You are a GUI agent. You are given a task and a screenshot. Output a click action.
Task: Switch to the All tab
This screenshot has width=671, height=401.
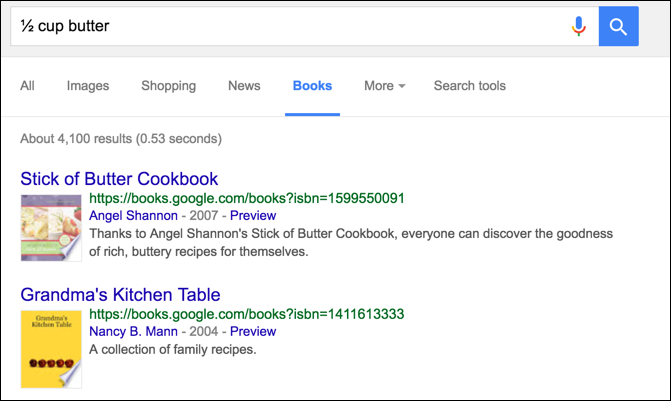27,86
